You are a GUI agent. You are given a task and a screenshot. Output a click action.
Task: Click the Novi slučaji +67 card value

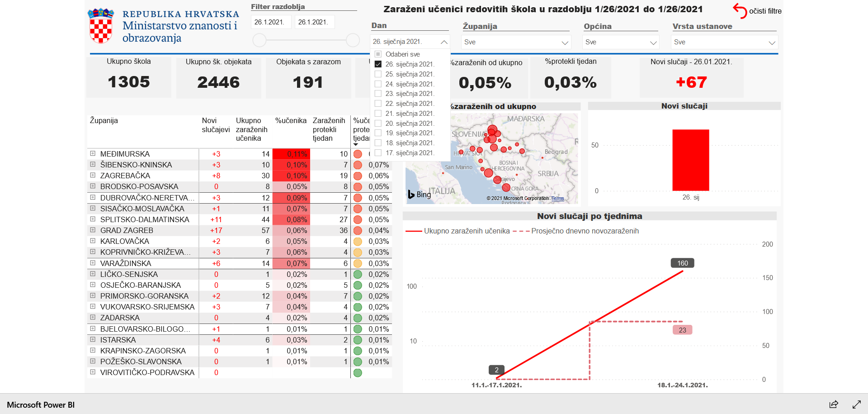691,82
